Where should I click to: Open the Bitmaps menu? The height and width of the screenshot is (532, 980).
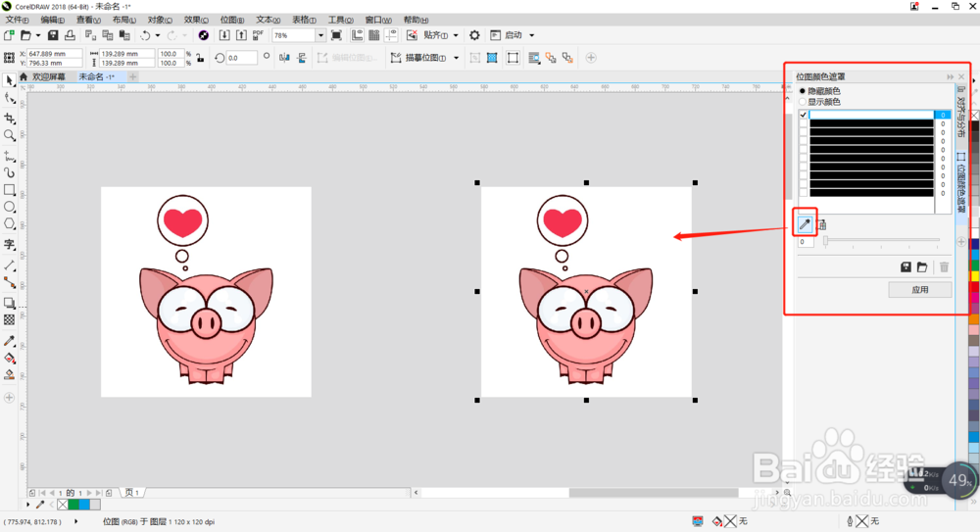(x=232, y=20)
